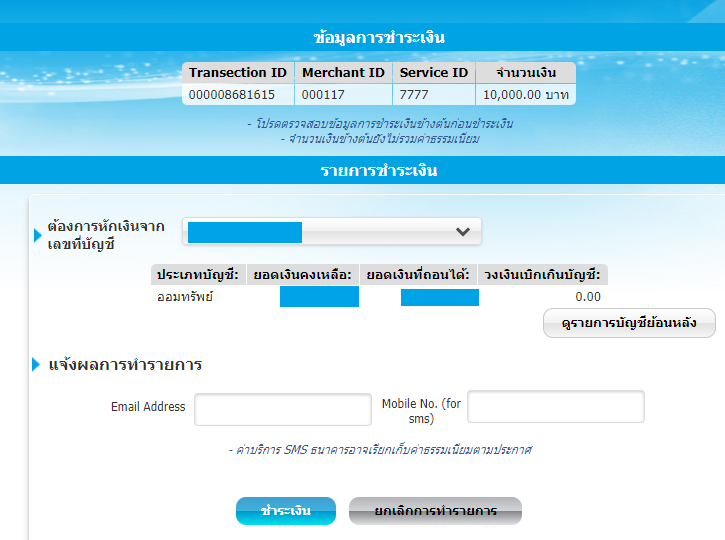Select Transection ID value 000008681615
The height and width of the screenshot is (540, 725).
tap(232, 95)
